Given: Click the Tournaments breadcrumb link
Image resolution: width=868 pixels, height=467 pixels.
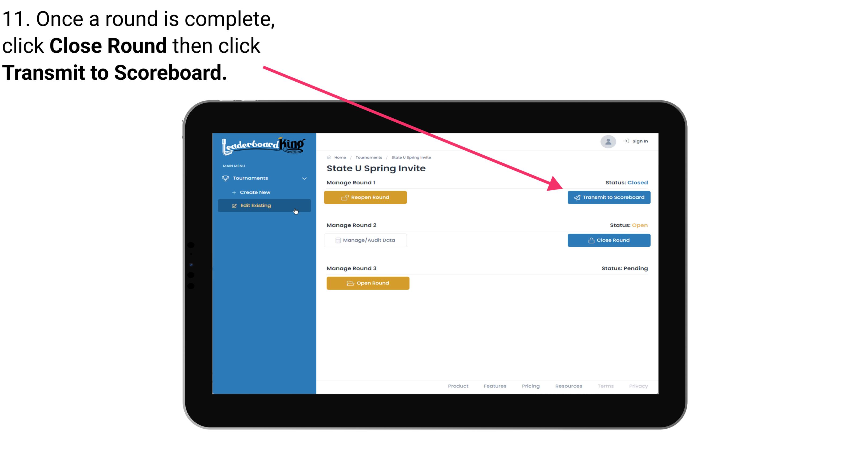Looking at the screenshot, I should 369,157.
